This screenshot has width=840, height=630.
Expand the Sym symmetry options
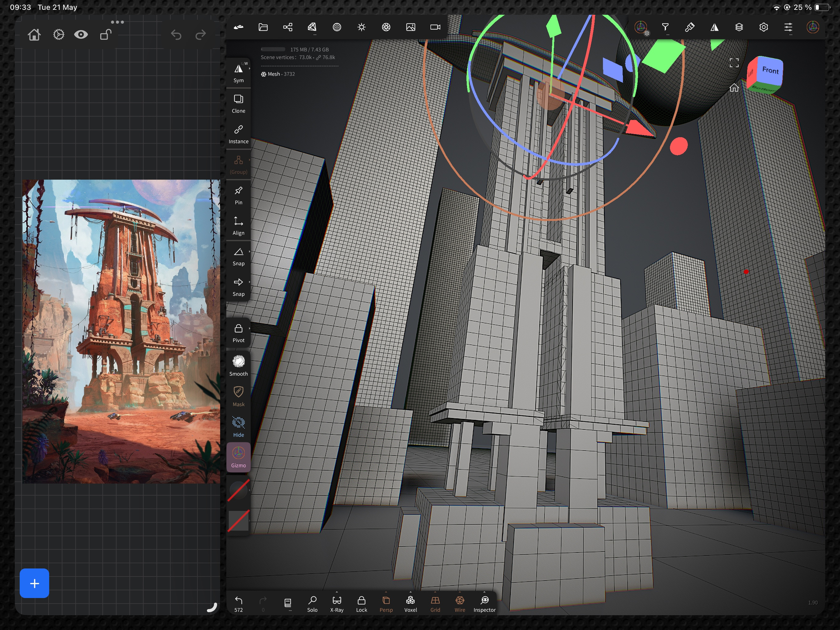coord(249,69)
